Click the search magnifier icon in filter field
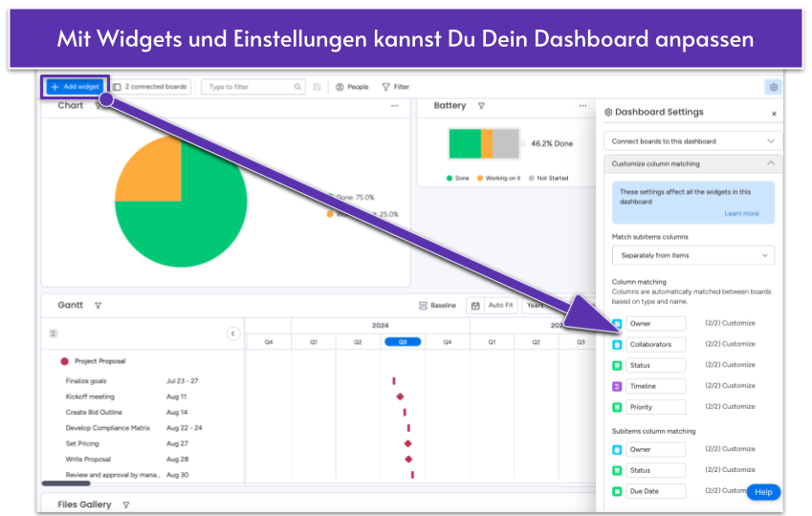The width and height of the screenshot is (812, 516). coord(297,87)
